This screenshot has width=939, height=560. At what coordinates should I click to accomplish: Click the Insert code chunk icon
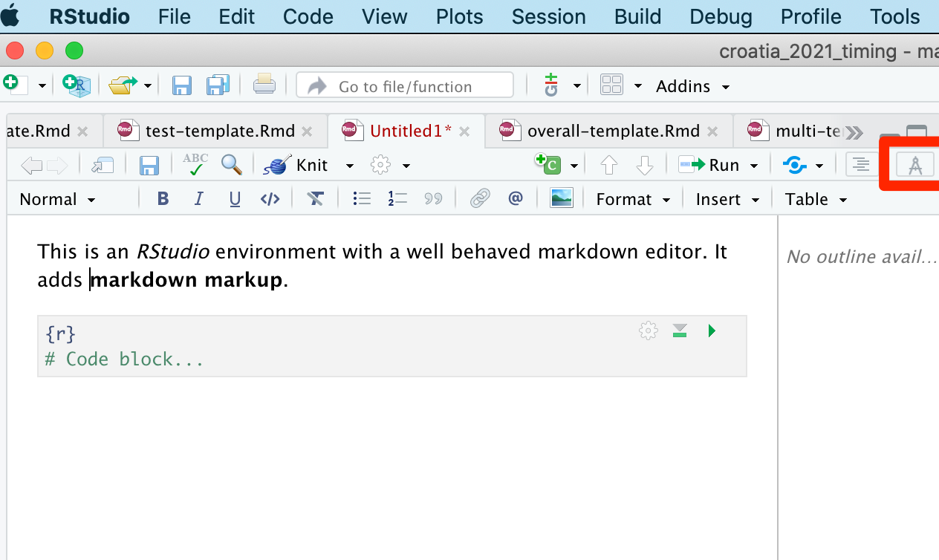pos(548,163)
